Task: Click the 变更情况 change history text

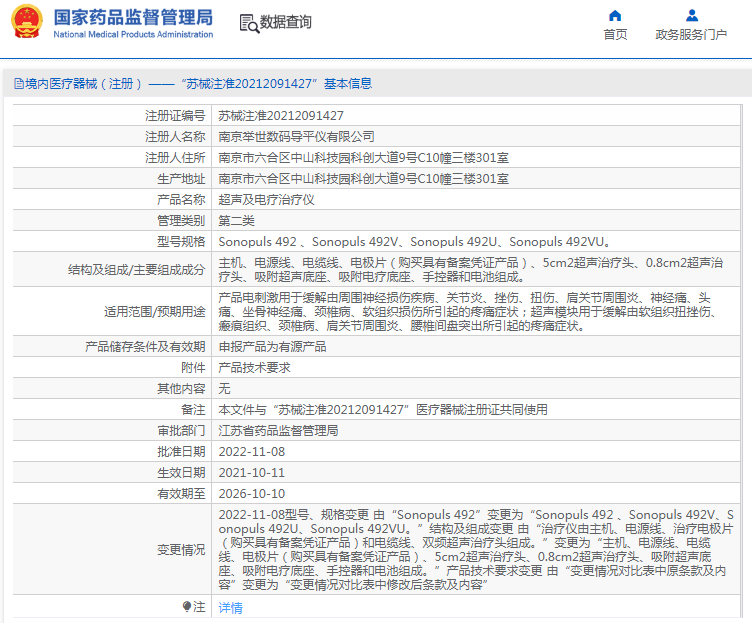Action: tap(476, 550)
